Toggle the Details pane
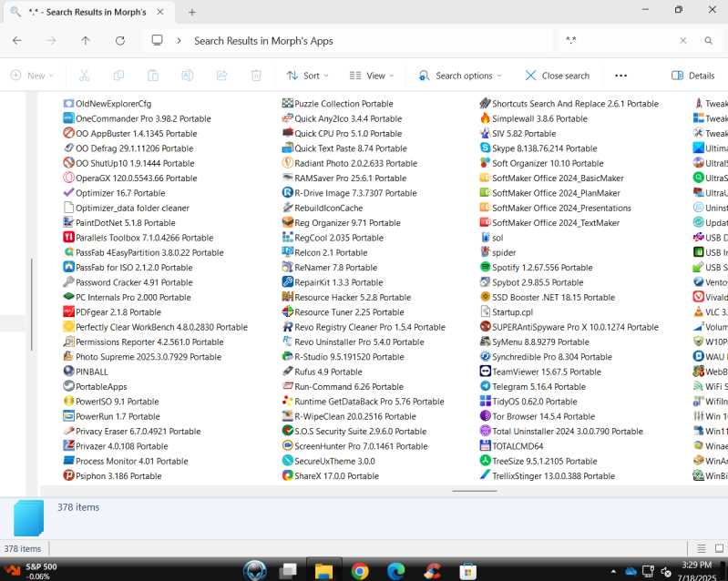The width and height of the screenshot is (728, 581). coord(692,76)
